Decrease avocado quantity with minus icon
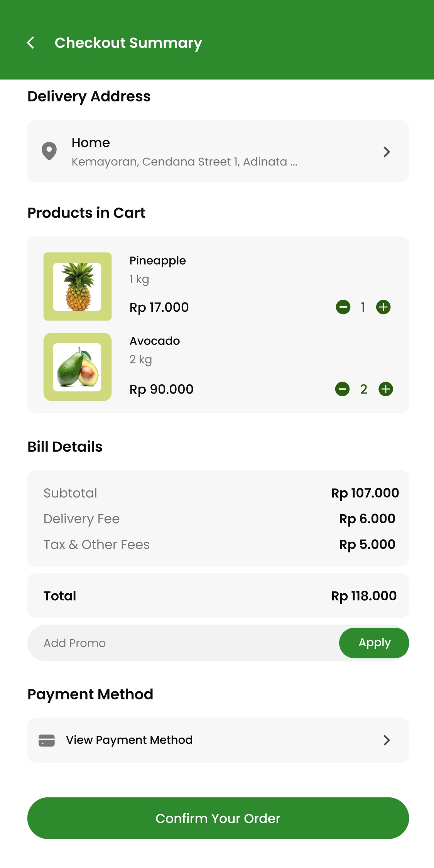434x868 pixels. pos(342,389)
